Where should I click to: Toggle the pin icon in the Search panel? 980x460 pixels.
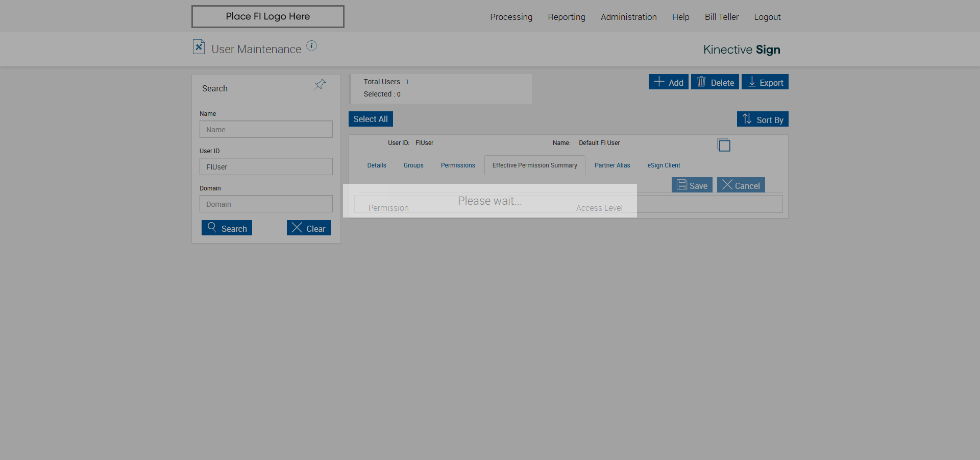[x=320, y=84]
